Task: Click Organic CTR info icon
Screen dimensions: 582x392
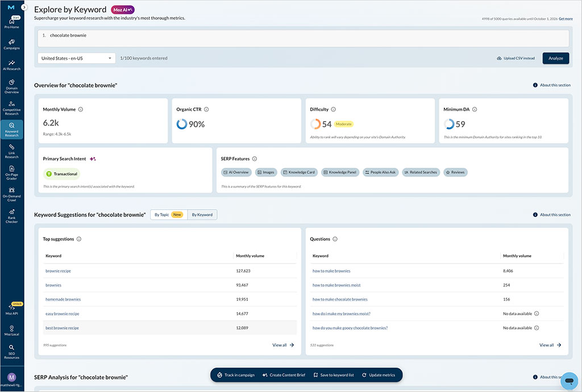Action: 206,110
